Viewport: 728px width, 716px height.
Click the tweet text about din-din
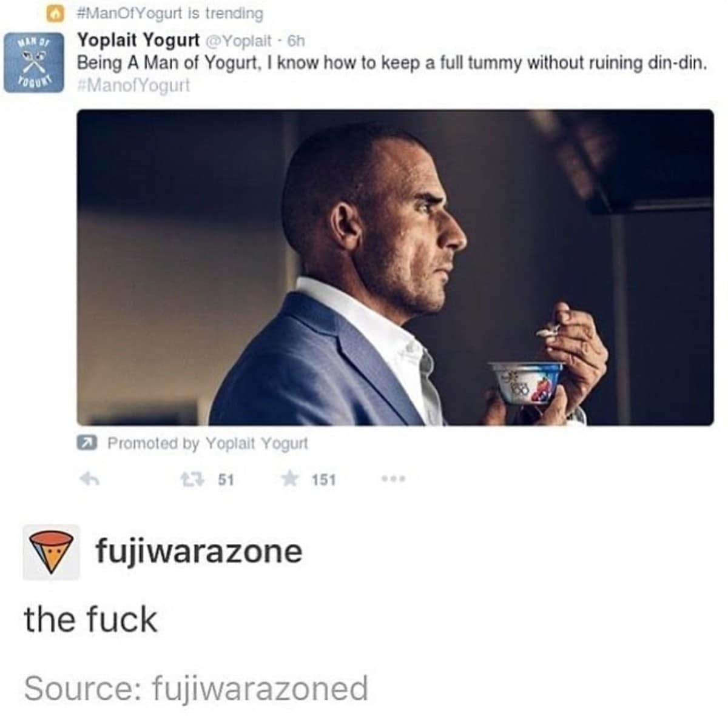click(x=393, y=63)
